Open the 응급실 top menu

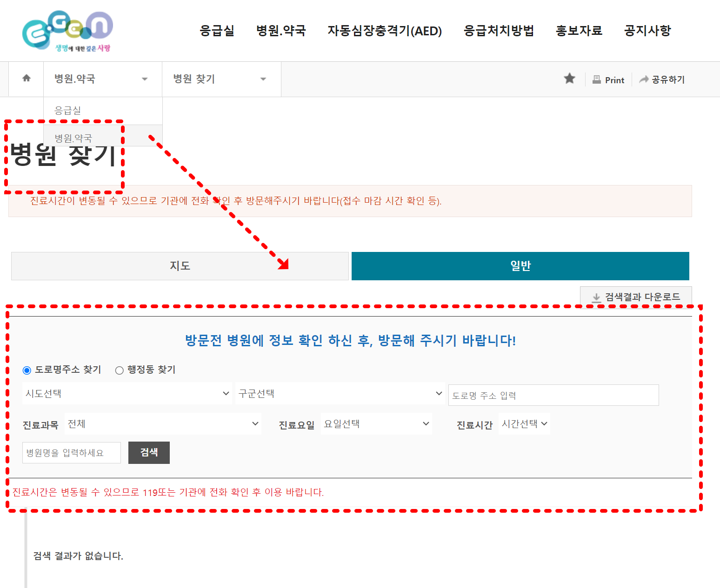[x=217, y=31]
